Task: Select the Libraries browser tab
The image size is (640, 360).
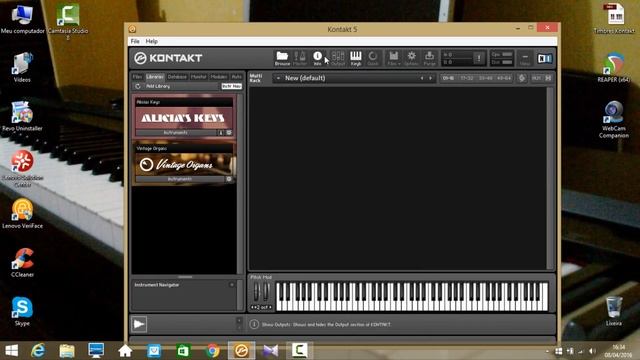Action: (x=155, y=77)
